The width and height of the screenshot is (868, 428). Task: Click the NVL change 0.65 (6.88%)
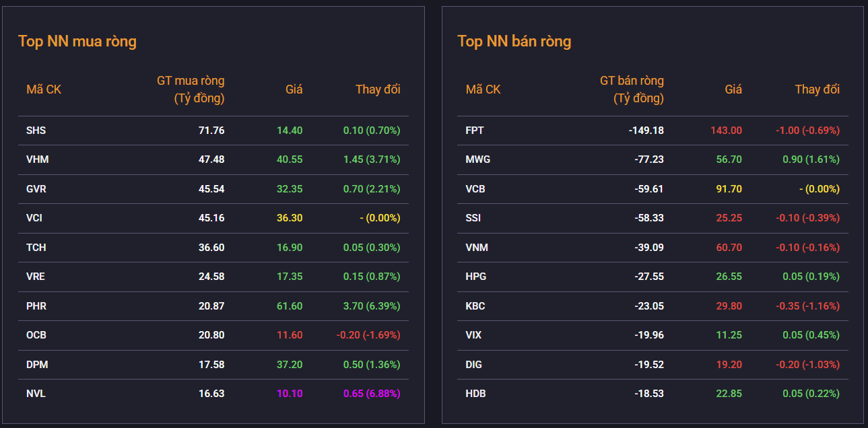pyautogui.click(x=372, y=394)
